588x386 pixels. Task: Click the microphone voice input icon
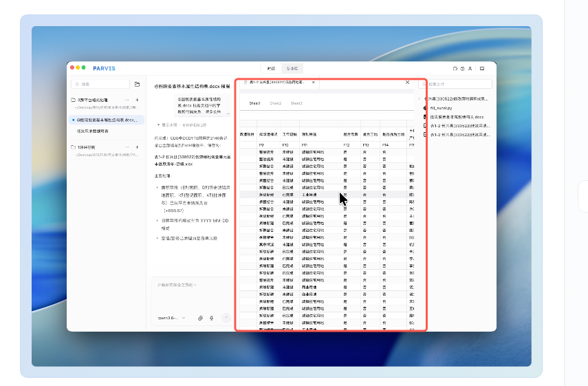click(x=212, y=318)
